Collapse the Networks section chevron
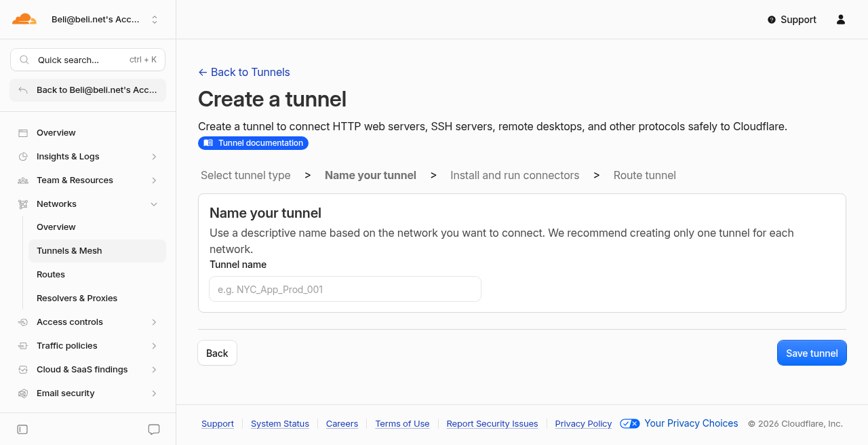The image size is (868, 445). click(154, 204)
